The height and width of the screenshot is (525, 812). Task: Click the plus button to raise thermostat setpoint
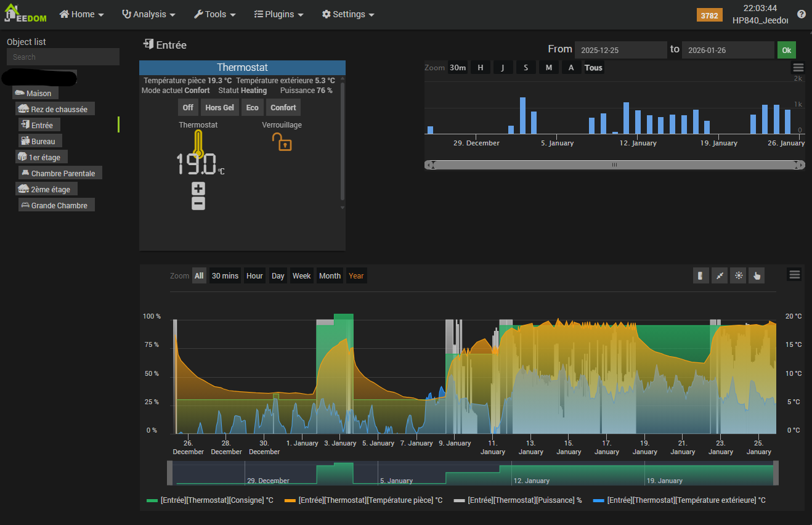click(x=198, y=189)
